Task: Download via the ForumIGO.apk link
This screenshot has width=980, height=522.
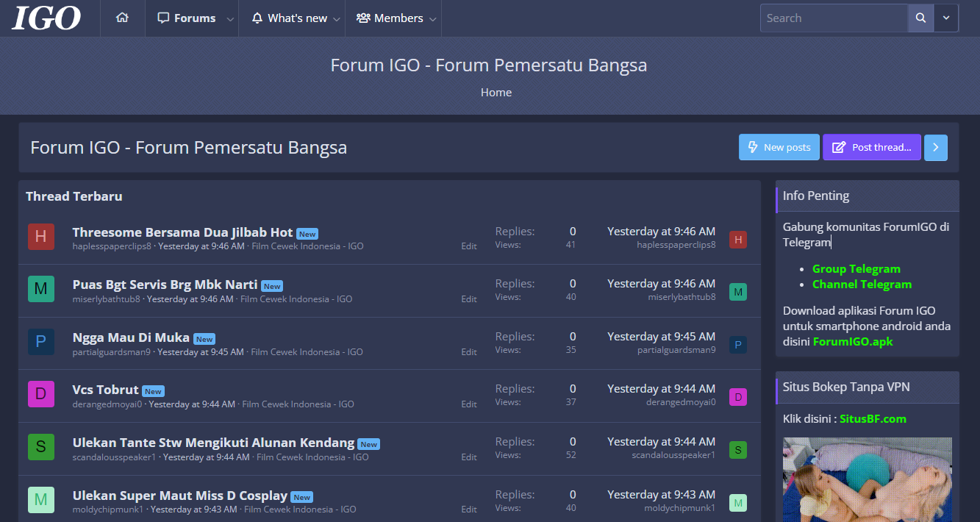Action: tap(853, 342)
